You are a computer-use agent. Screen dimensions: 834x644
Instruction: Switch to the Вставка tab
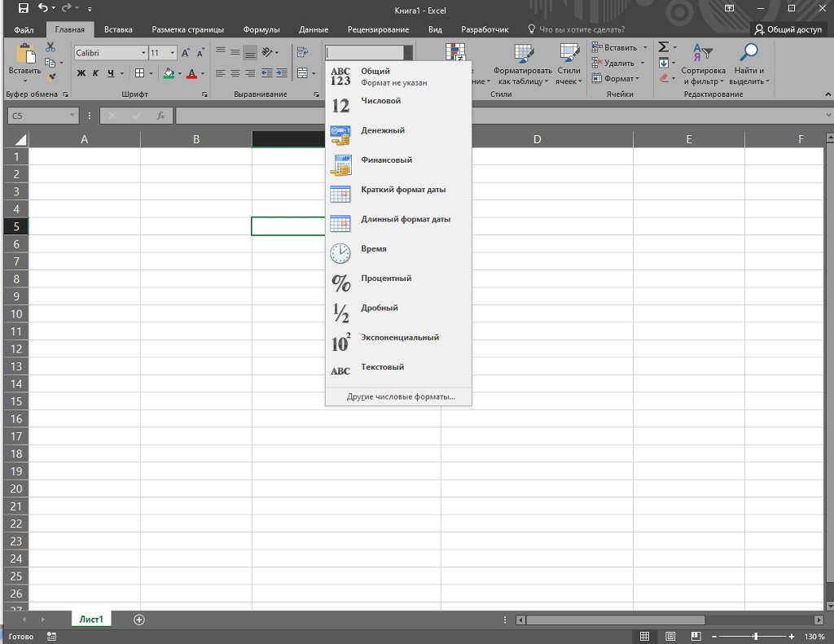118,30
